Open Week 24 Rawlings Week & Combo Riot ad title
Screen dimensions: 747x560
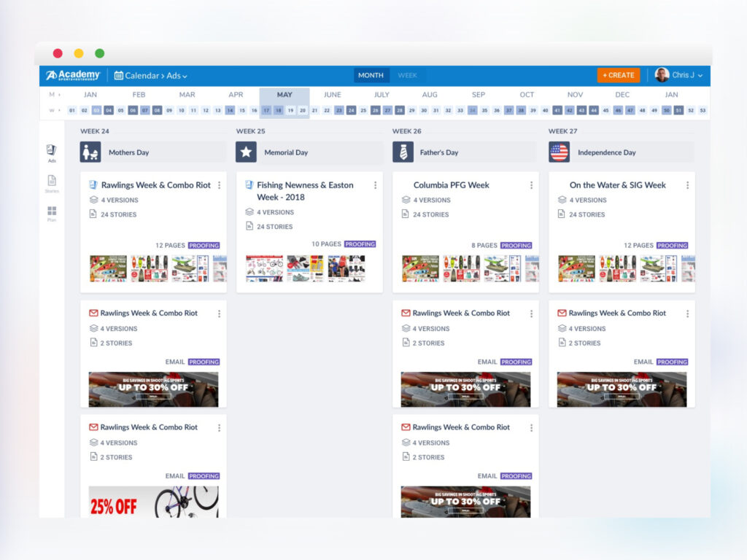pos(156,184)
